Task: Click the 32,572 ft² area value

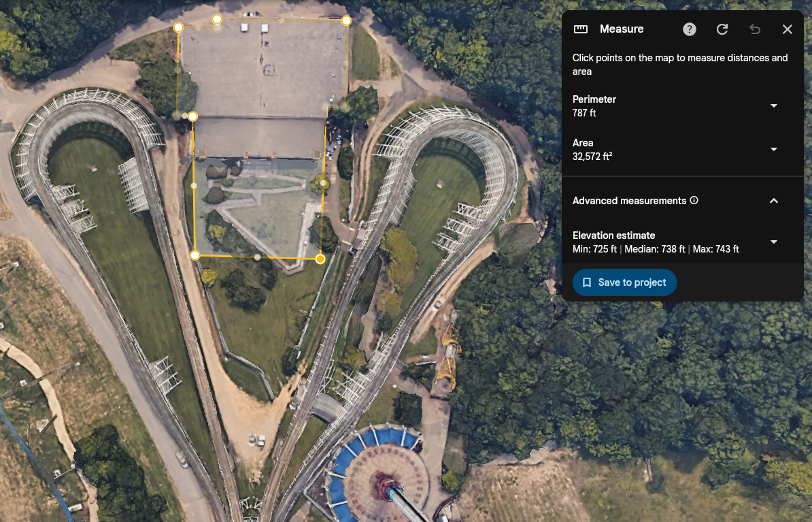Action: (x=592, y=157)
